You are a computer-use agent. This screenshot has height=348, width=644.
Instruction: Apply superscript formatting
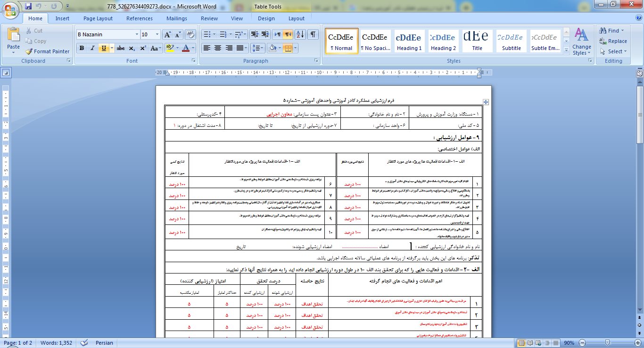click(143, 48)
